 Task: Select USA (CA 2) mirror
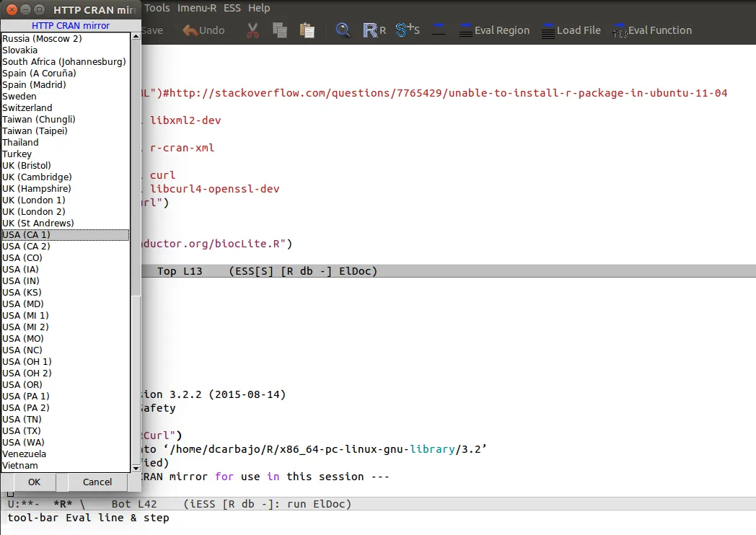tap(66, 247)
